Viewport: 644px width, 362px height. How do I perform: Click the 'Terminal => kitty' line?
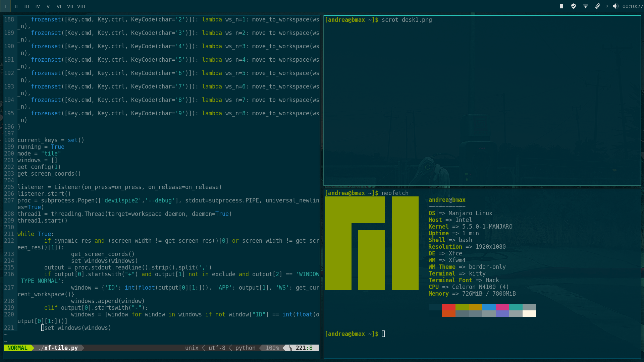click(x=457, y=274)
